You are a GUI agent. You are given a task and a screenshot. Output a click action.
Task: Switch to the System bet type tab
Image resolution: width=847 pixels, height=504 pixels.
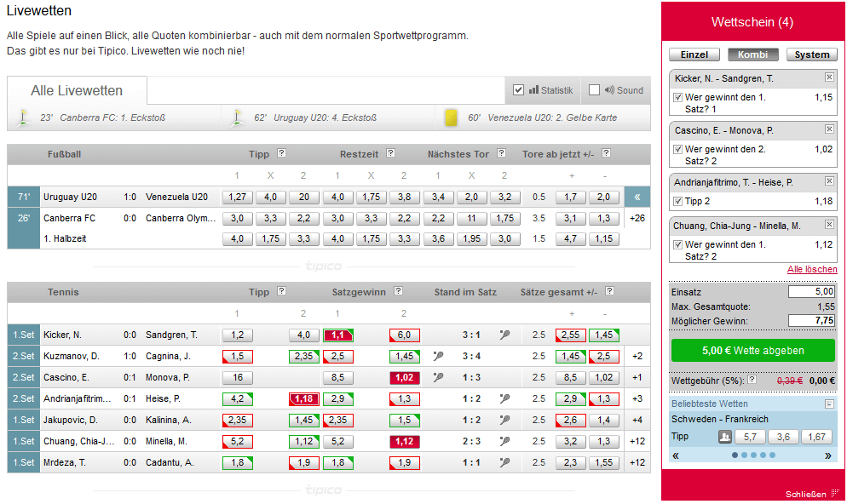(x=812, y=54)
